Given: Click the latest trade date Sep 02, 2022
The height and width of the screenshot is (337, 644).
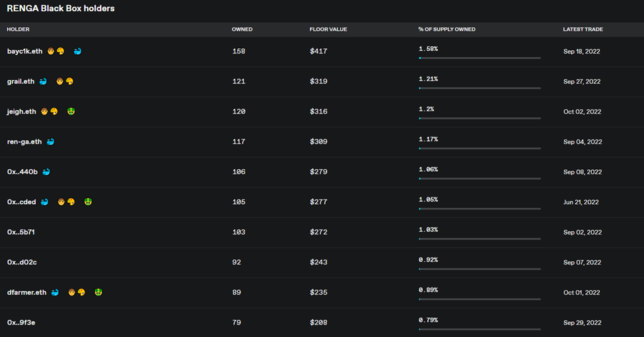Looking at the screenshot, I should [583, 232].
